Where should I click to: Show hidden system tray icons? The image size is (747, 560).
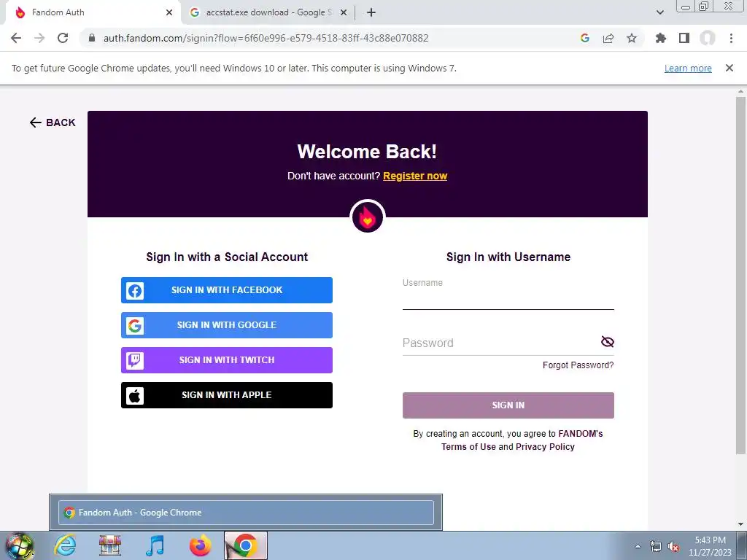point(638,546)
